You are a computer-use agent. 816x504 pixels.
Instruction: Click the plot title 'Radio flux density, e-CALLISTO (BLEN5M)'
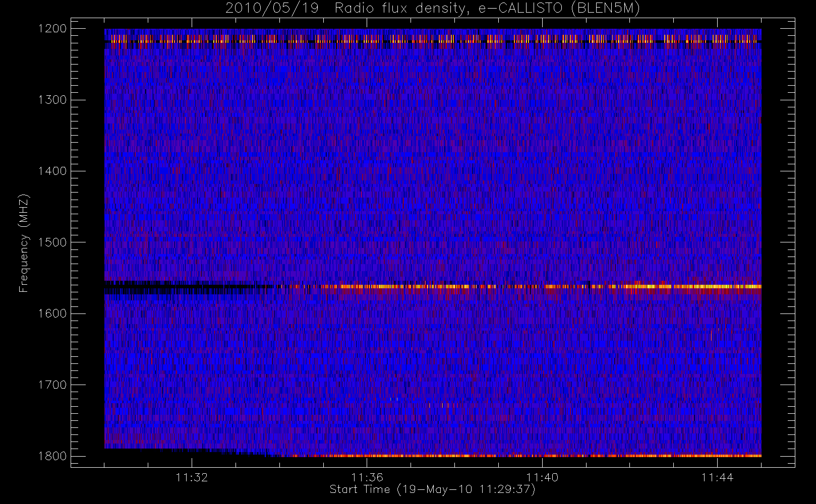pos(487,9)
